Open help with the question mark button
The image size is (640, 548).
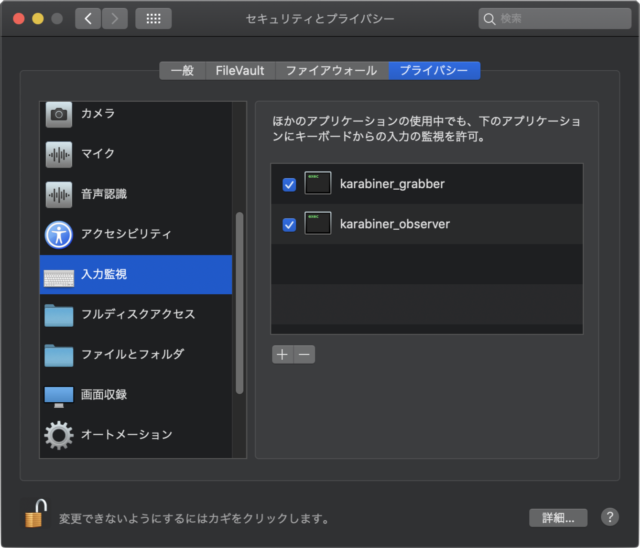[610, 517]
